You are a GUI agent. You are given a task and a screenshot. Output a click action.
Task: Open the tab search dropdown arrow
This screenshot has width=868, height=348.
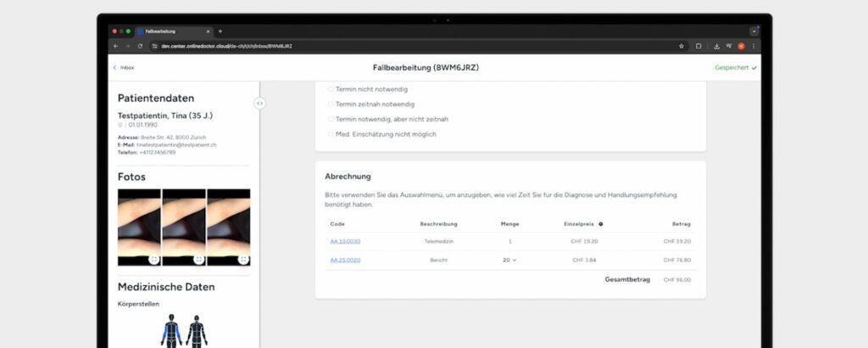pos(754,31)
